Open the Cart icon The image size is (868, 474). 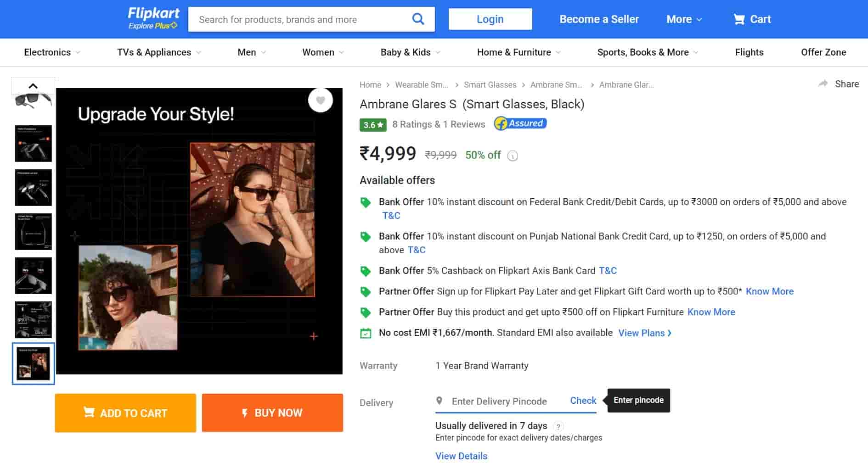(x=739, y=19)
